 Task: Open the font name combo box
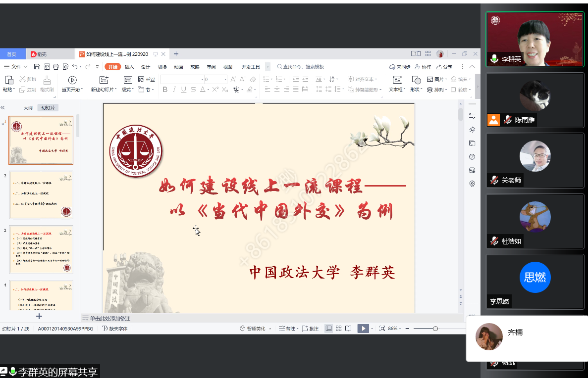click(x=181, y=79)
